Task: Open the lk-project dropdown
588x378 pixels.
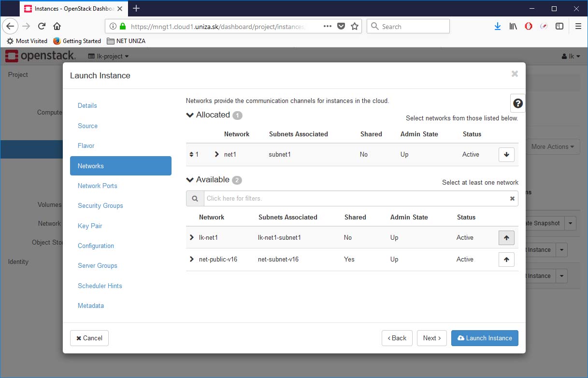Action: 109,56
